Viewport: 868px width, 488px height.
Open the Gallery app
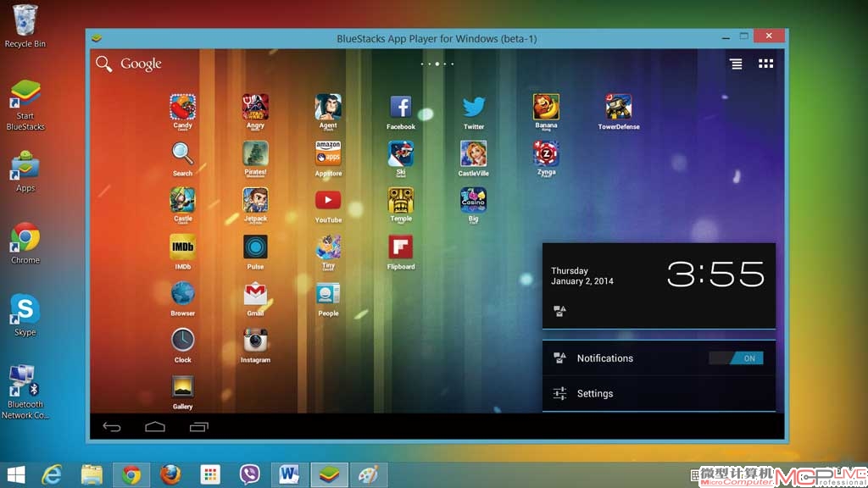click(x=183, y=387)
